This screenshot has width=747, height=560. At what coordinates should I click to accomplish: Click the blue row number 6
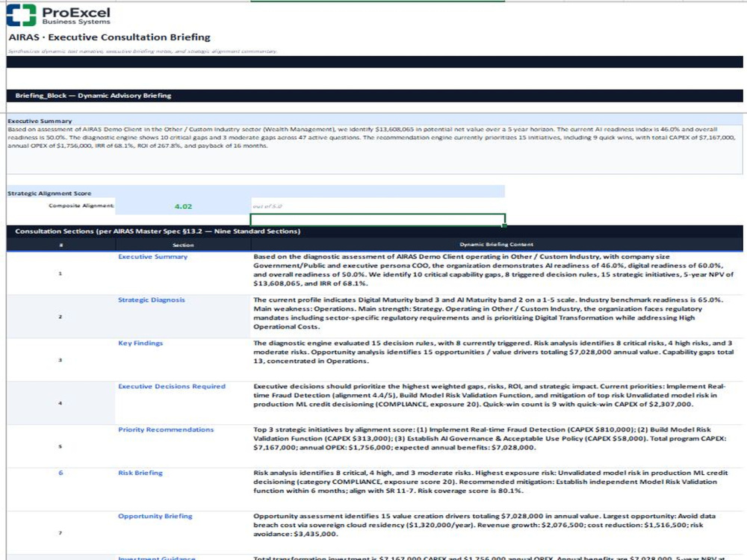coord(61,473)
